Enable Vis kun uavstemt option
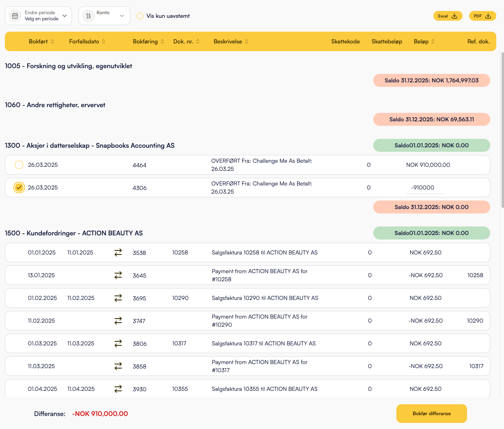The width and height of the screenshot is (504, 429). pos(140,16)
